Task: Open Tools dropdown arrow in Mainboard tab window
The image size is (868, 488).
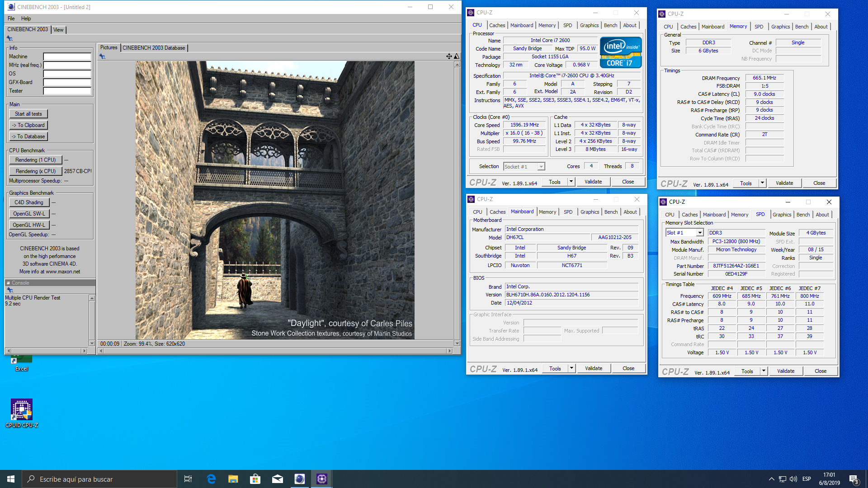Action: tap(572, 368)
